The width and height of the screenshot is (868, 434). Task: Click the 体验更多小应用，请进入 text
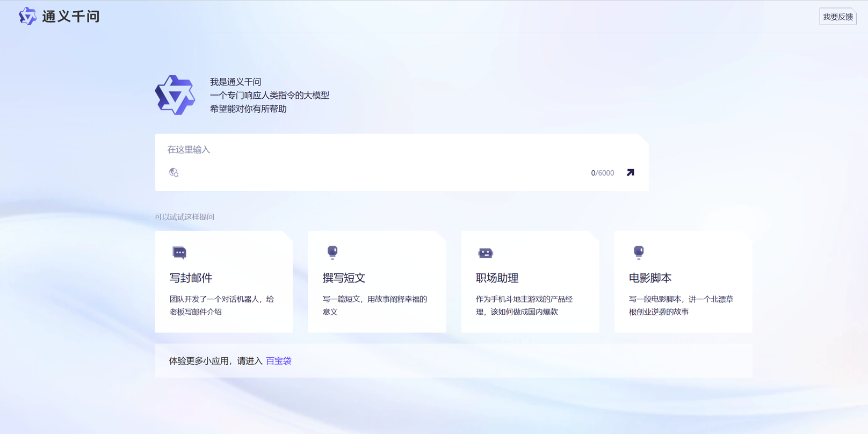tap(216, 361)
